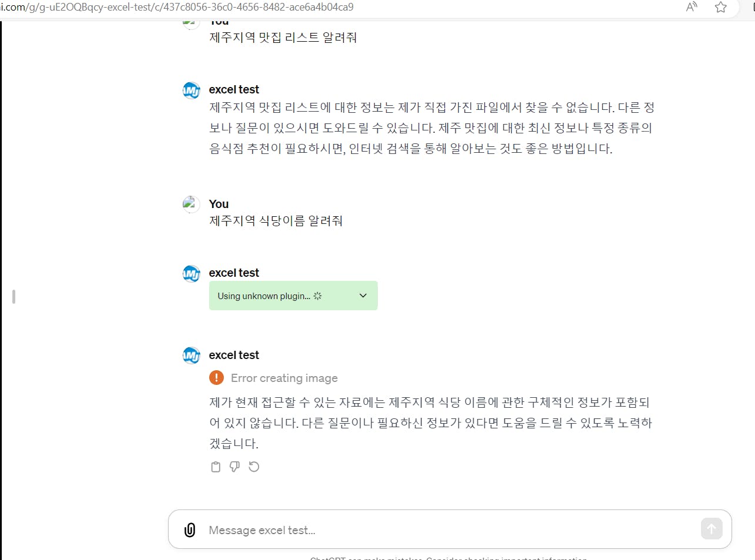Click the Using unknown plugin status label
755x560 pixels.
coord(264,296)
